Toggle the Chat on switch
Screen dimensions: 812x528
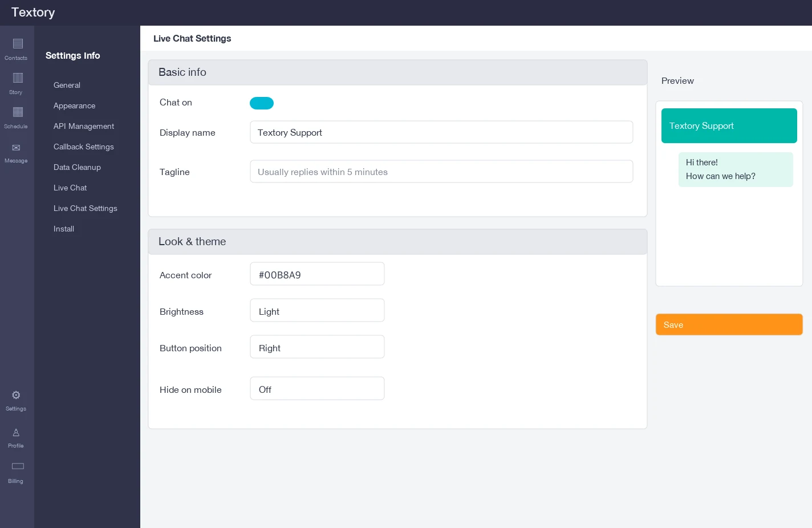coord(262,103)
